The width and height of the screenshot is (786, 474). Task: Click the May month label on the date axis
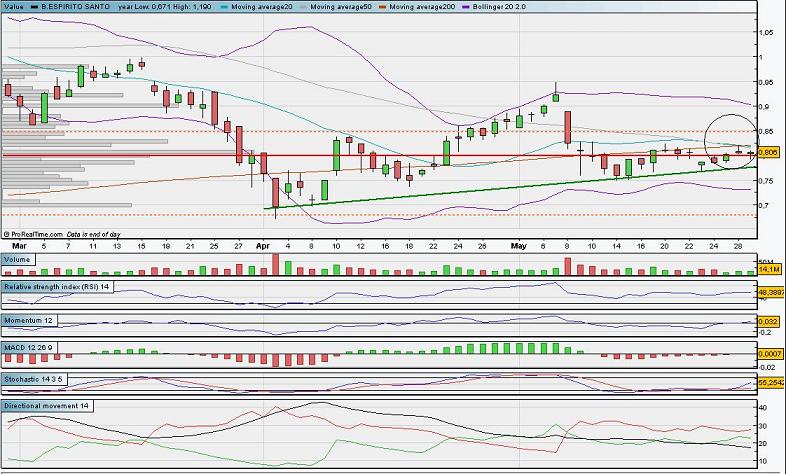(519, 246)
